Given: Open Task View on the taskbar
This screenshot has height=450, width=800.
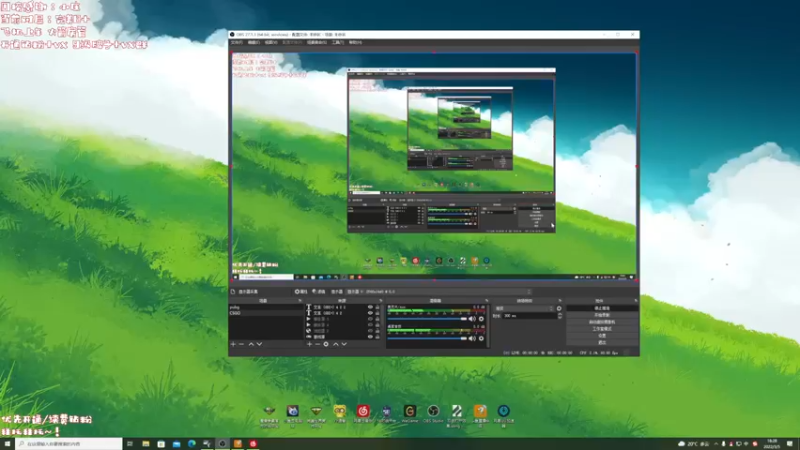Looking at the screenshot, I should pos(130,444).
